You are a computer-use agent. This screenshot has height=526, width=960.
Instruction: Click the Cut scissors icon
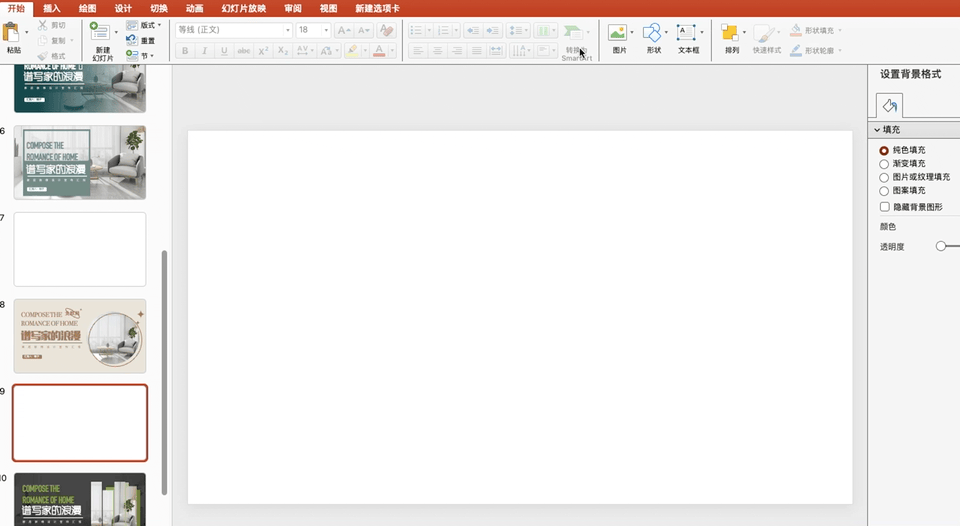click(x=42, y=25)
